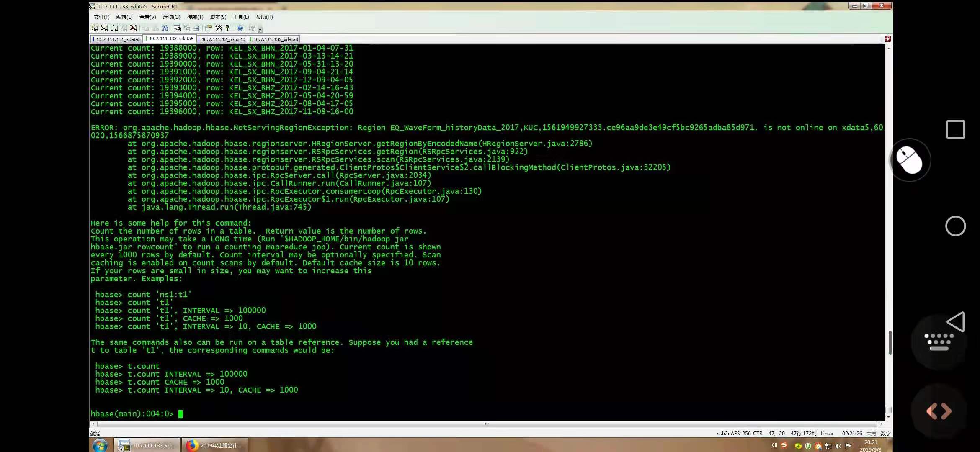Open the 脚本(S) script menu
Viewport: 980px width, 452px height.
tap(218, 17)
